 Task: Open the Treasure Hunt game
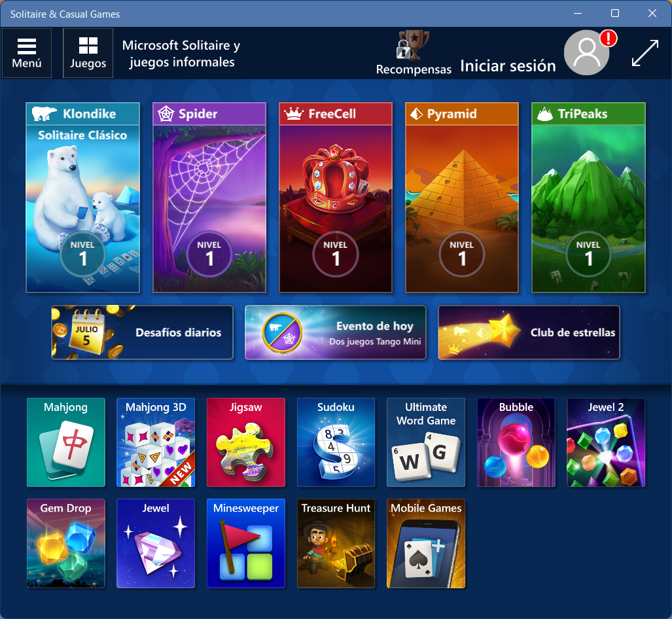click(336, 543)
